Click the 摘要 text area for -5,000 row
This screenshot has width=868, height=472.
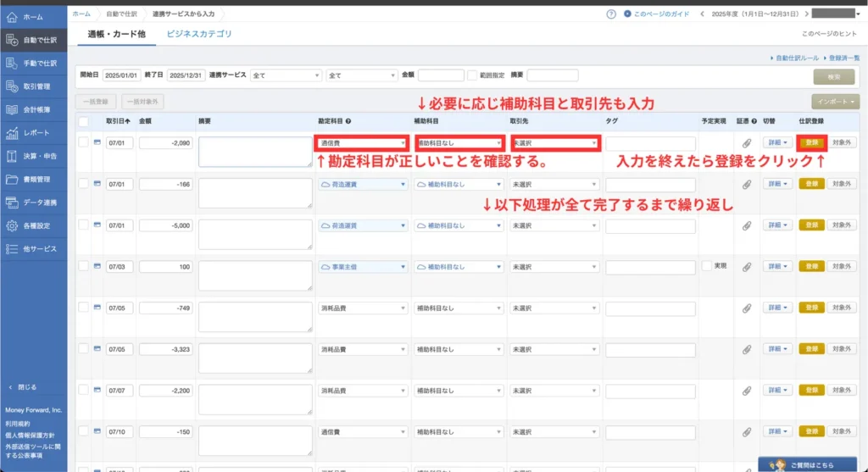(x=254, y=234)
